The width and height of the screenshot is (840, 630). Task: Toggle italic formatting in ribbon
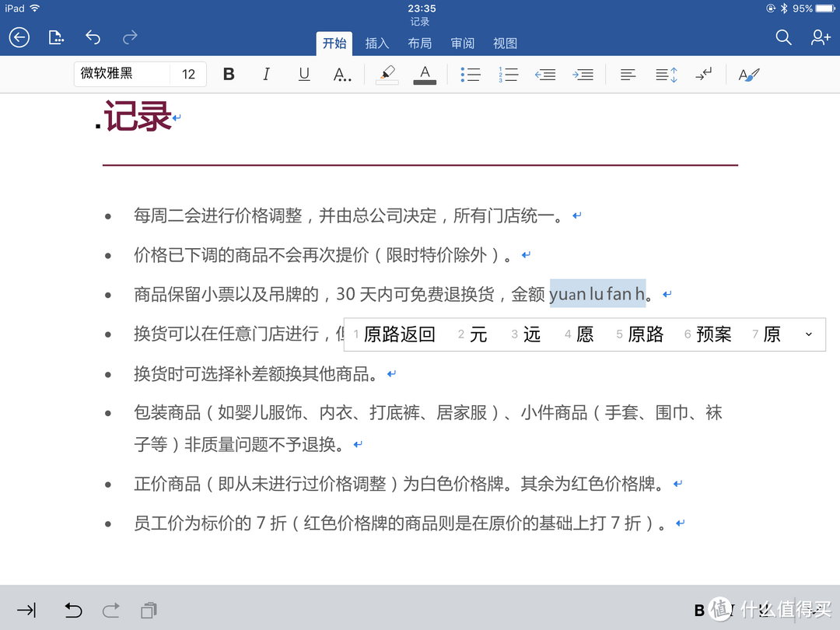pyautogui.click(x=266, y=75)
